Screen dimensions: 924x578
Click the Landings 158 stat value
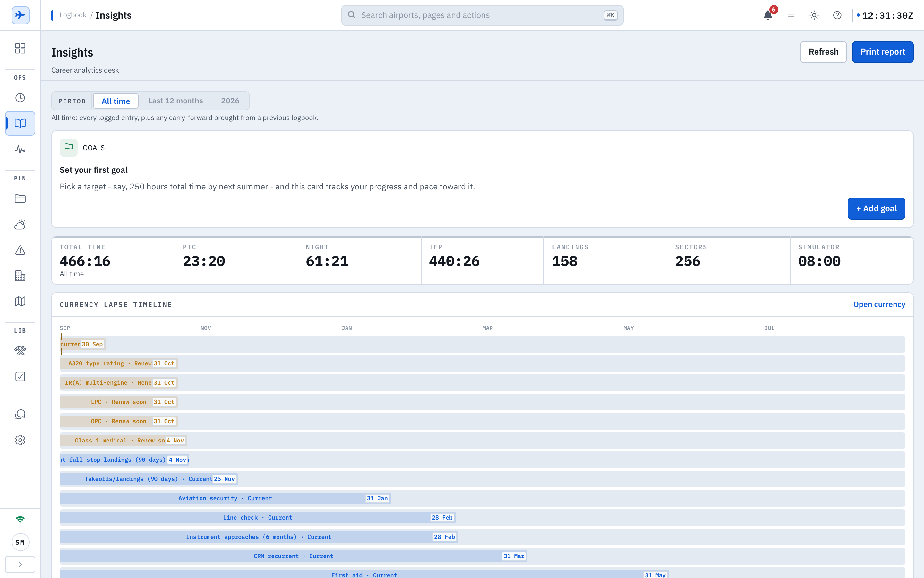pyautogui.click(x=565, y=261)
